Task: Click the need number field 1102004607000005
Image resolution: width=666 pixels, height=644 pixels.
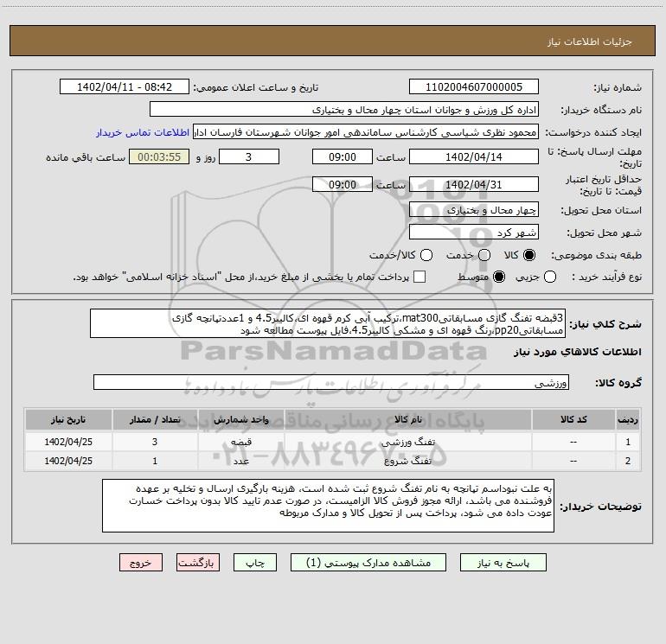Action: click(x=474, y=87)
